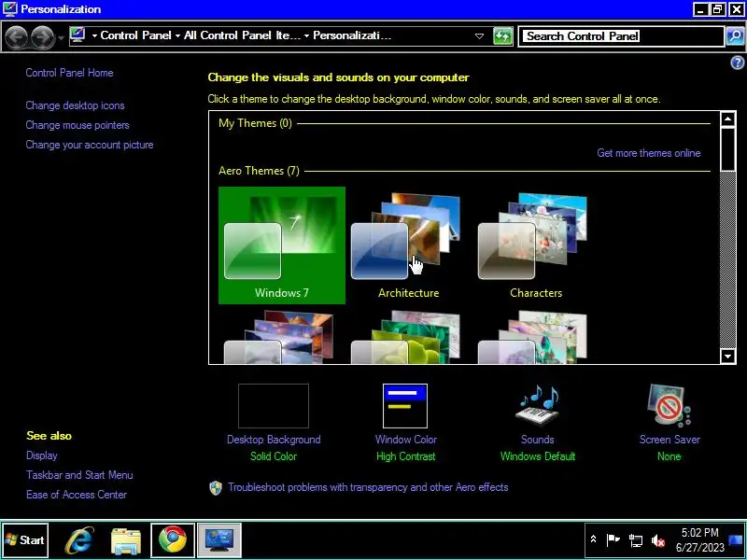Launch Internet Explorer from taskbar
The width and height of the screenshot is (747, 560).
(79, 540)
